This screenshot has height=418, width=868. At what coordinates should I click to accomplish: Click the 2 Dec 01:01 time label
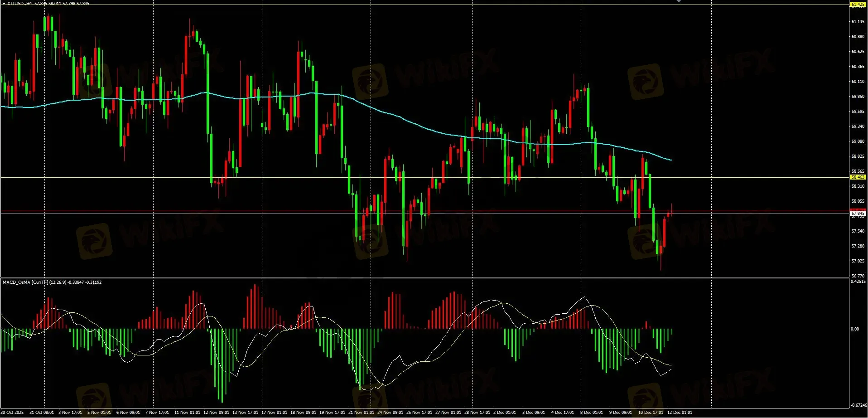[x=505, y=413]
